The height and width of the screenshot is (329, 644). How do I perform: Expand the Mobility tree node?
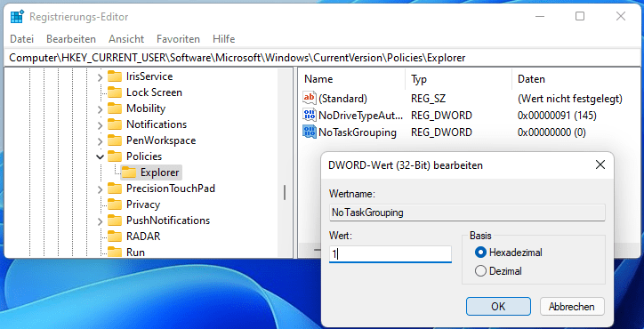(x=100, y=108)
